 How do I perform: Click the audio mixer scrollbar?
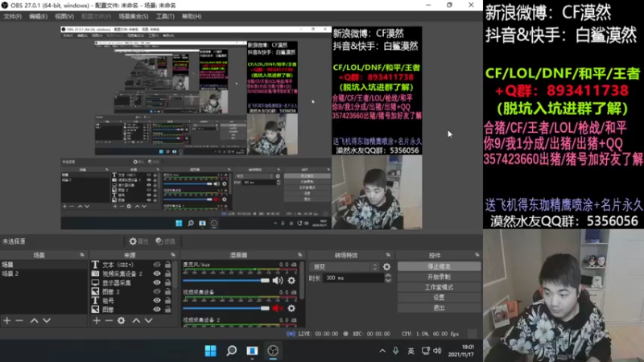coord(303,279)
